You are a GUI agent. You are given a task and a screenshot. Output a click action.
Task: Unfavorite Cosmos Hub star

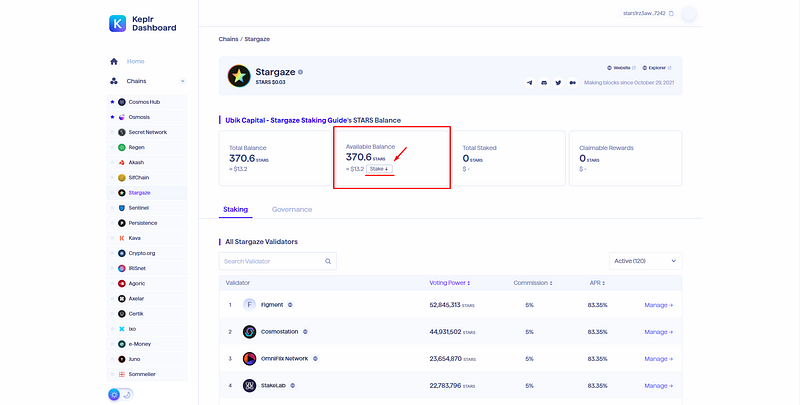tap(112, 102)
